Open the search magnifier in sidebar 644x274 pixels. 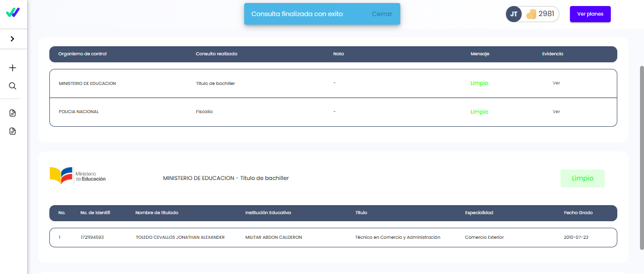click(x=13, y=86)
